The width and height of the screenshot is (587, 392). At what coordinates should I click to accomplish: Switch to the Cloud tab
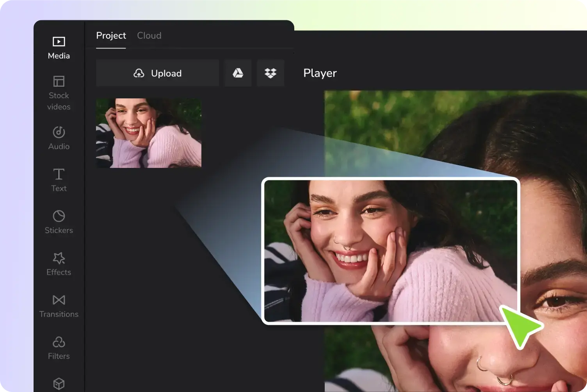click(149, 36)
